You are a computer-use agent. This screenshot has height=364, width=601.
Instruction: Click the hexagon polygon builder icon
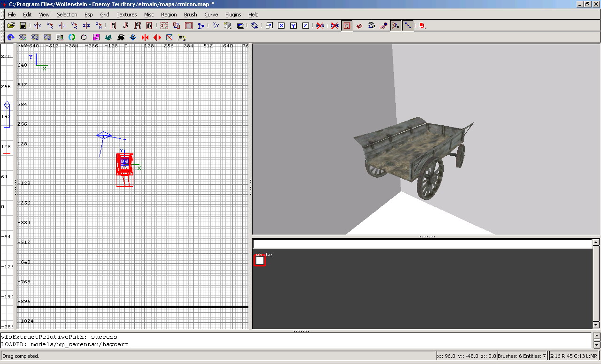pyautogui.click(x=84, y=37)
